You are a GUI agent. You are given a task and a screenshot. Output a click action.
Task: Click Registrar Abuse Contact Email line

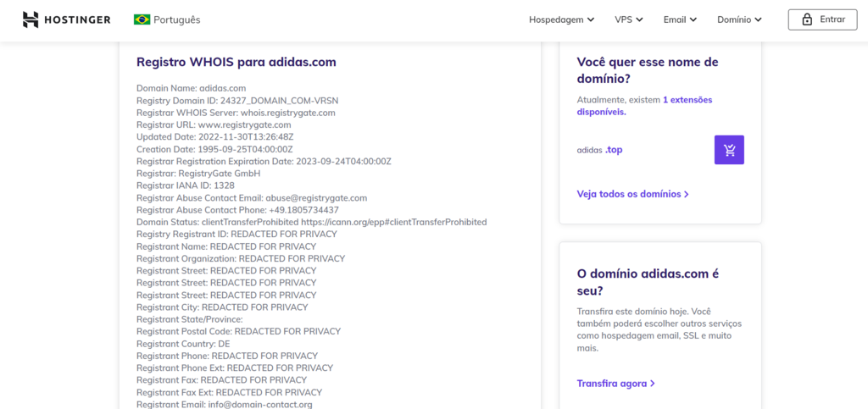click(252, 197)
